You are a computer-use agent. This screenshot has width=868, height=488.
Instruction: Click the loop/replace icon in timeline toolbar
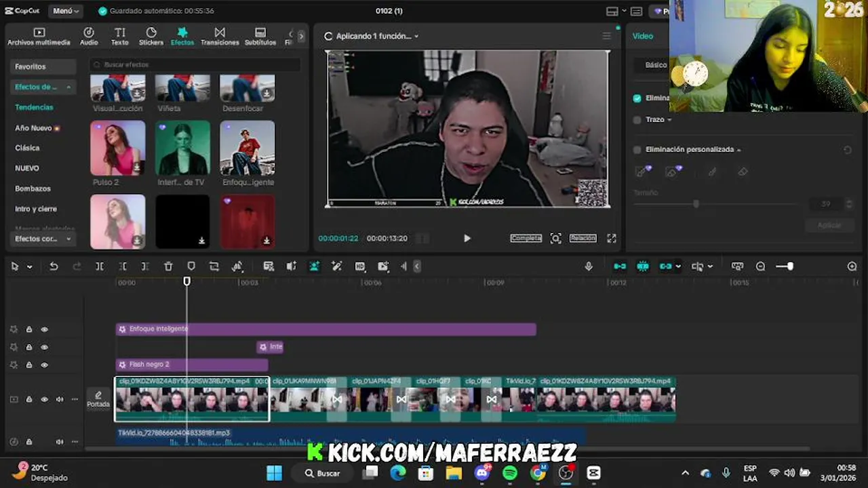(214, 266)
